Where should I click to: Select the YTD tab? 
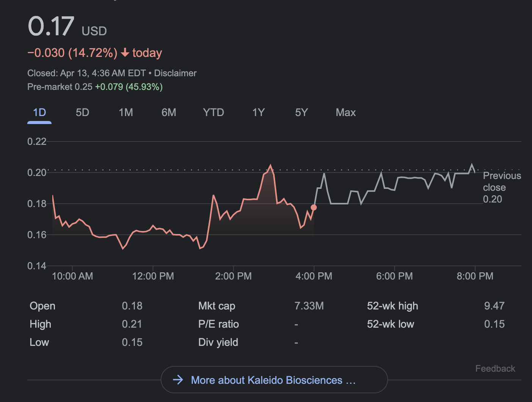tap(213, 113)
